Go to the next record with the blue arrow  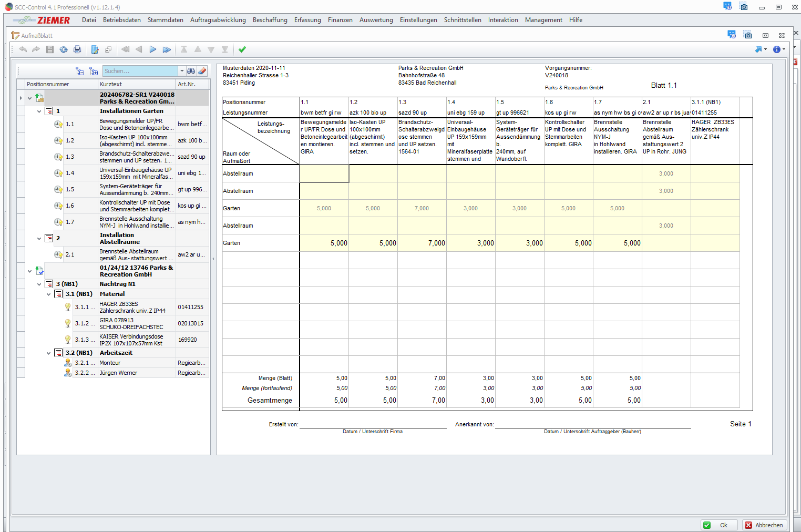tap(153, 49)
